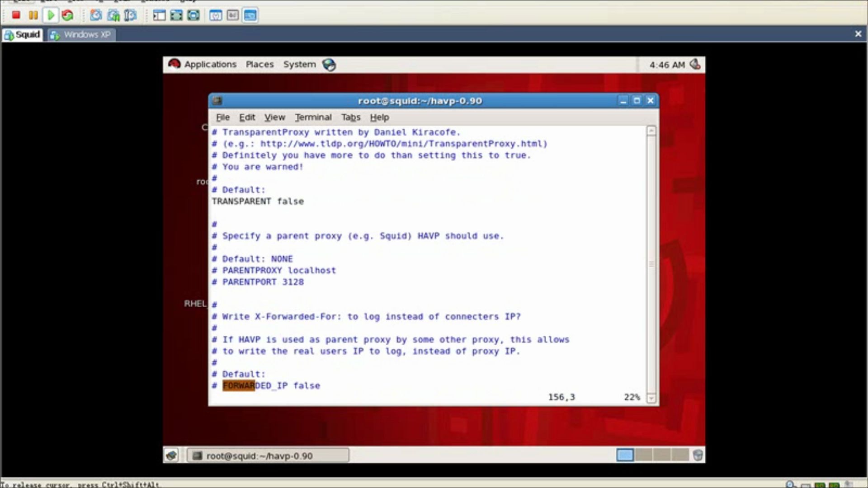Image resolution: width=868 pixels, height=488 pixels.
Task: Click the appliance view toolbar icon
Action: (x=233, y=15)
